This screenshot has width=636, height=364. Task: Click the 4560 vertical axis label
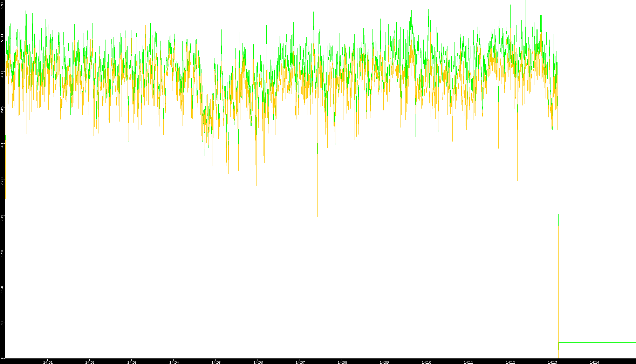click(2, 74)
